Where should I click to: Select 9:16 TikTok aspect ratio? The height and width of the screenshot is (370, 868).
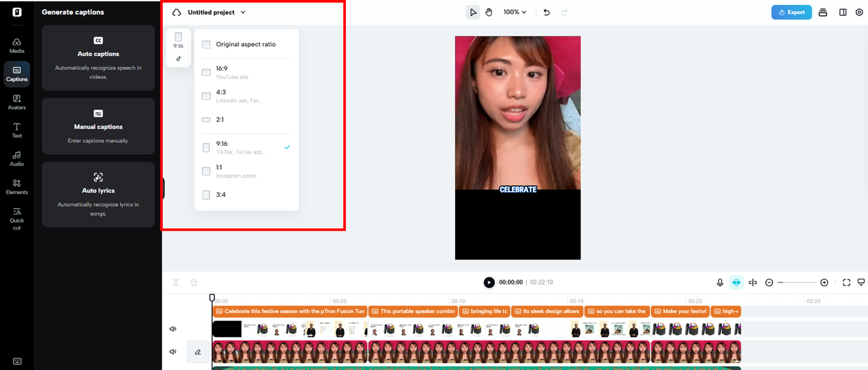point(247,147)
